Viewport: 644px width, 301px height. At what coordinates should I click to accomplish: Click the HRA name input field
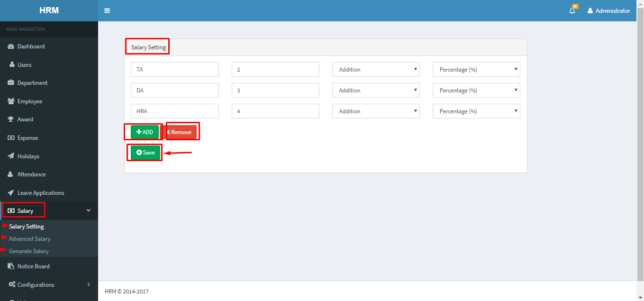pos(175,111)
